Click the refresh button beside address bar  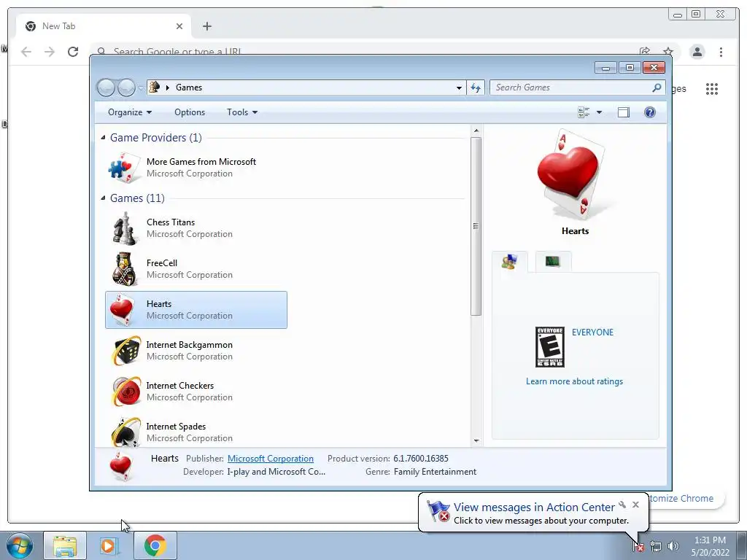476,87
